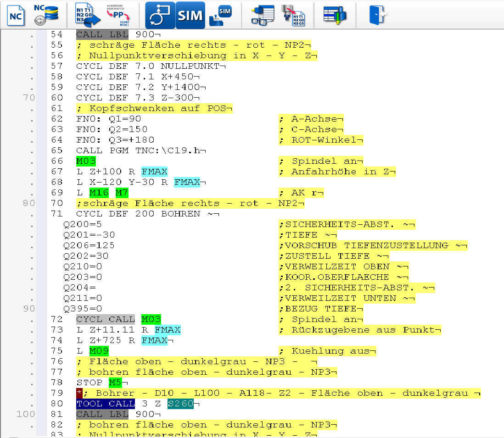Click the A-Achse comment
This screenshot has width=504, height=438.
click(311, 119)
